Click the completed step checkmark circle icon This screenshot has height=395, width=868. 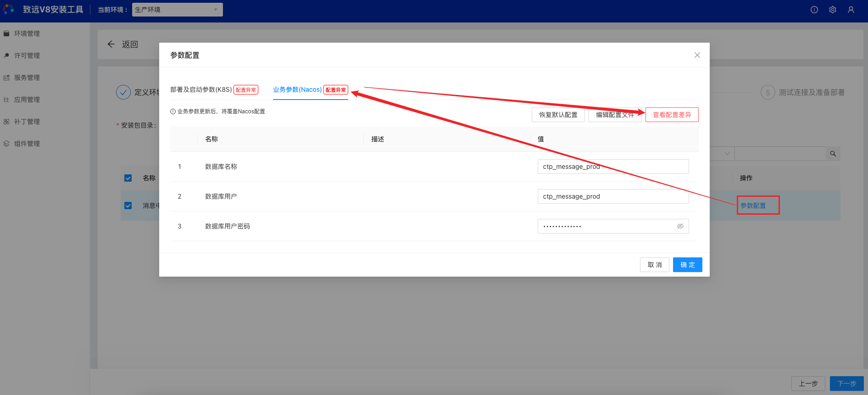pos(123,92)
